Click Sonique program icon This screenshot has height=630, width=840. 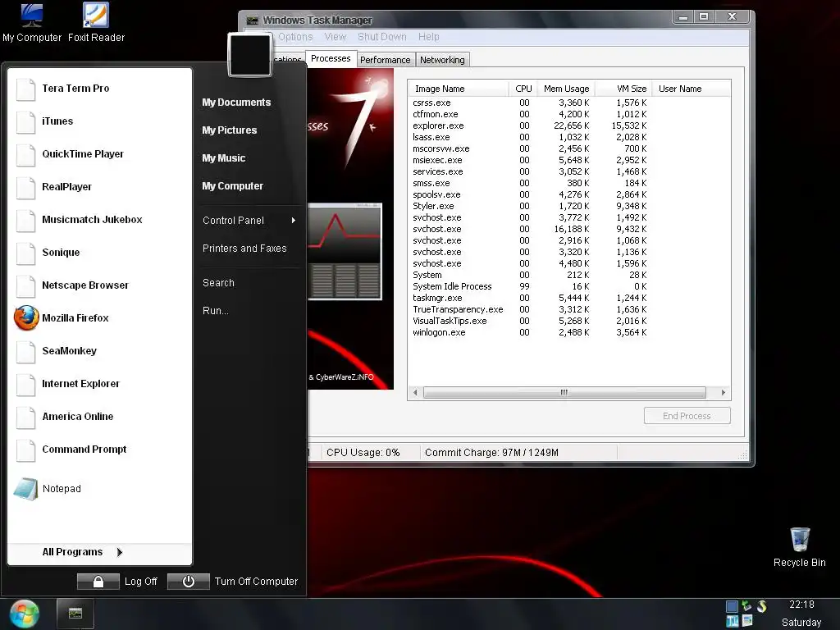(x=25, y=253)
